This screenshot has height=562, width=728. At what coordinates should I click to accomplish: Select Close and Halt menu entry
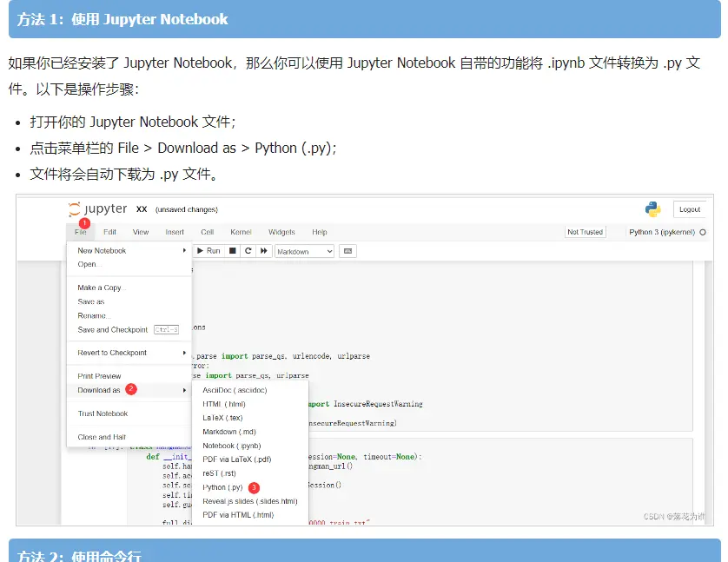129,437
